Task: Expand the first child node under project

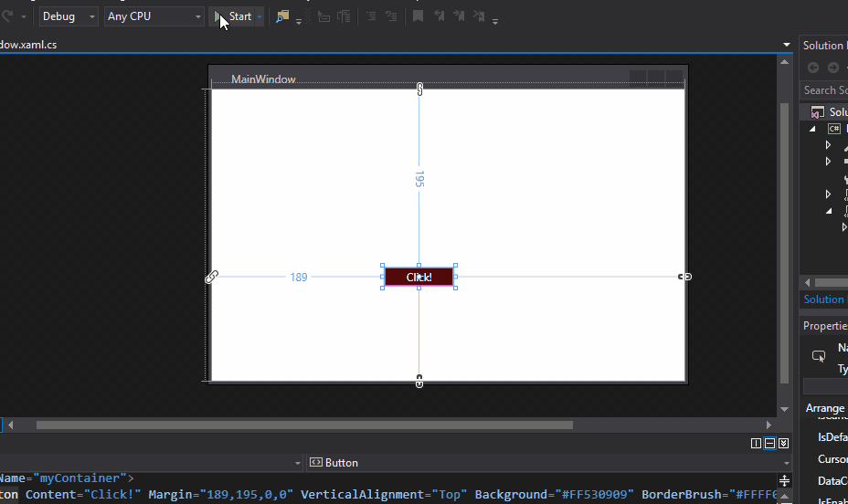Action: (x=828, y=145)
